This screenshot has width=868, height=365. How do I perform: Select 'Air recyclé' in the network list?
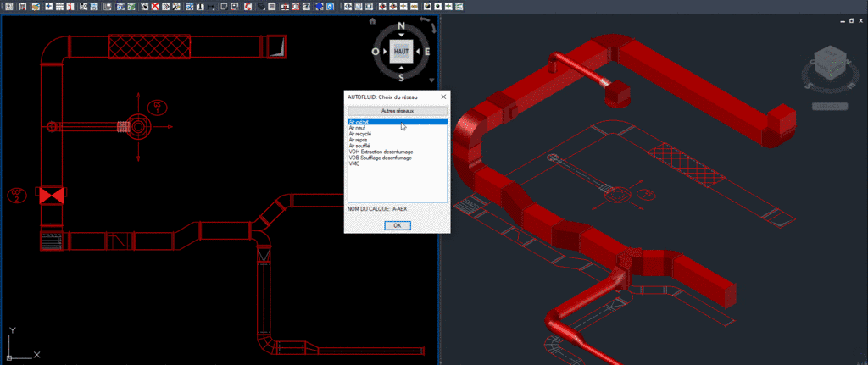tap(360, 134)
